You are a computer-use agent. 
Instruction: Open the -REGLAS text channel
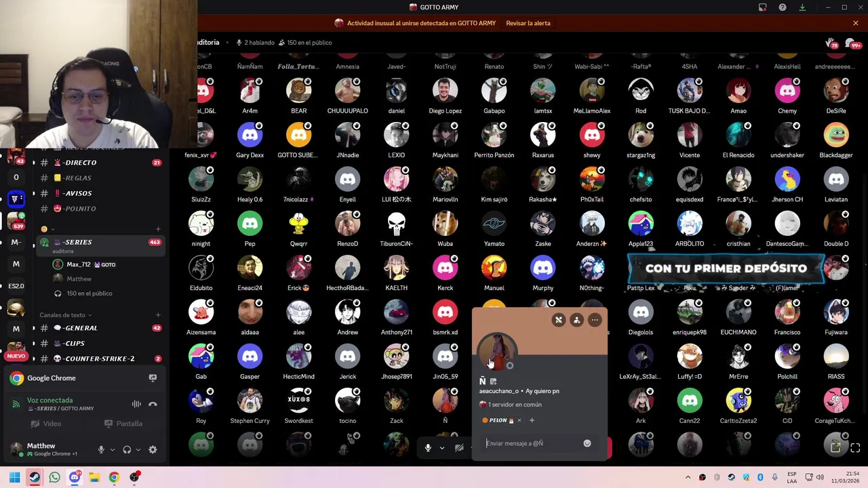102,178
